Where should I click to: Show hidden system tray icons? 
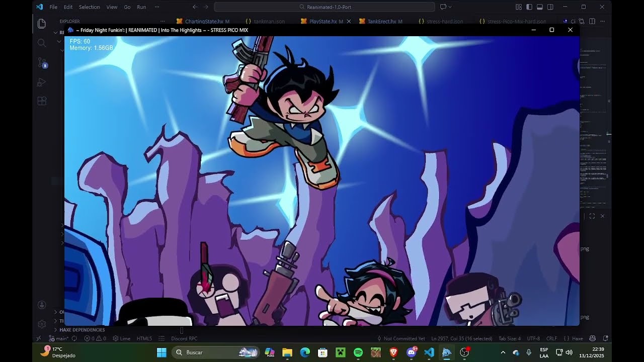point(503,352)
